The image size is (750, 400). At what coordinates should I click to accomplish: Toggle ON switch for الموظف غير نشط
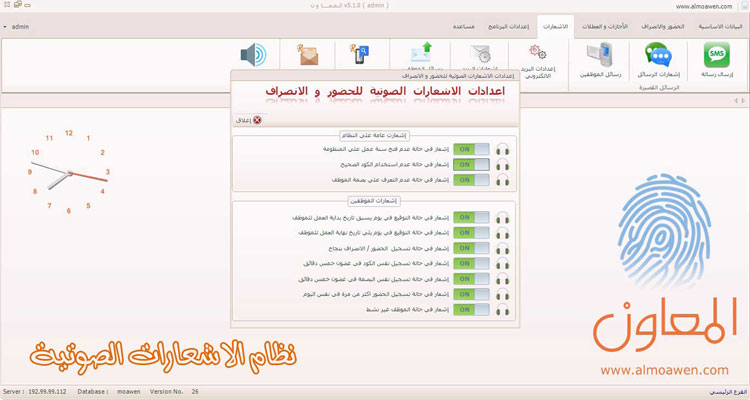(x=471, y=310)
